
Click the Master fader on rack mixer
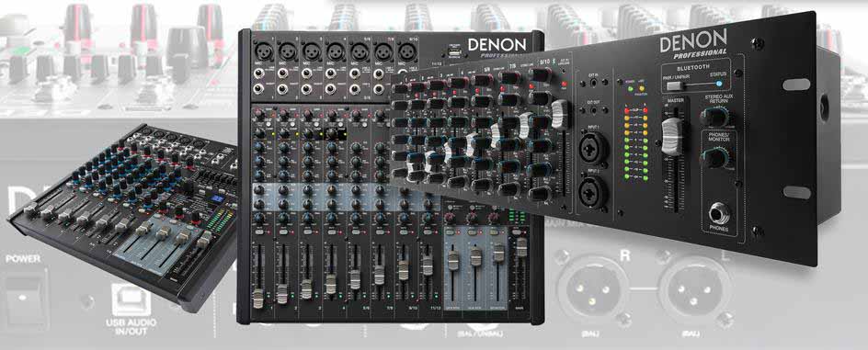tap(672, 136)
